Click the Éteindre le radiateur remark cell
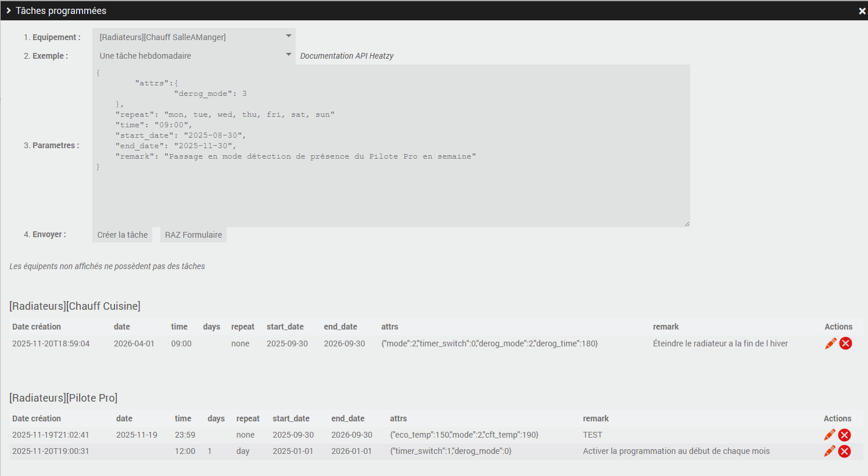 pyautogui.click(x=720, y=343)
